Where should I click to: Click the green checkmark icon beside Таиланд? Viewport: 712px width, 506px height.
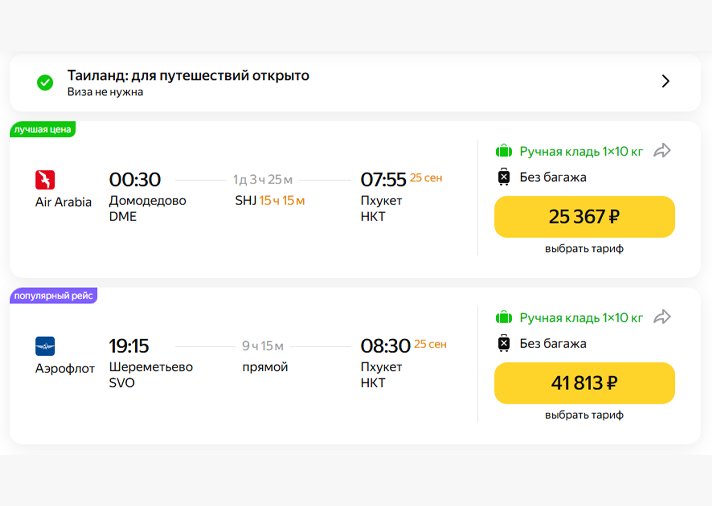click(x=45, y=82)
